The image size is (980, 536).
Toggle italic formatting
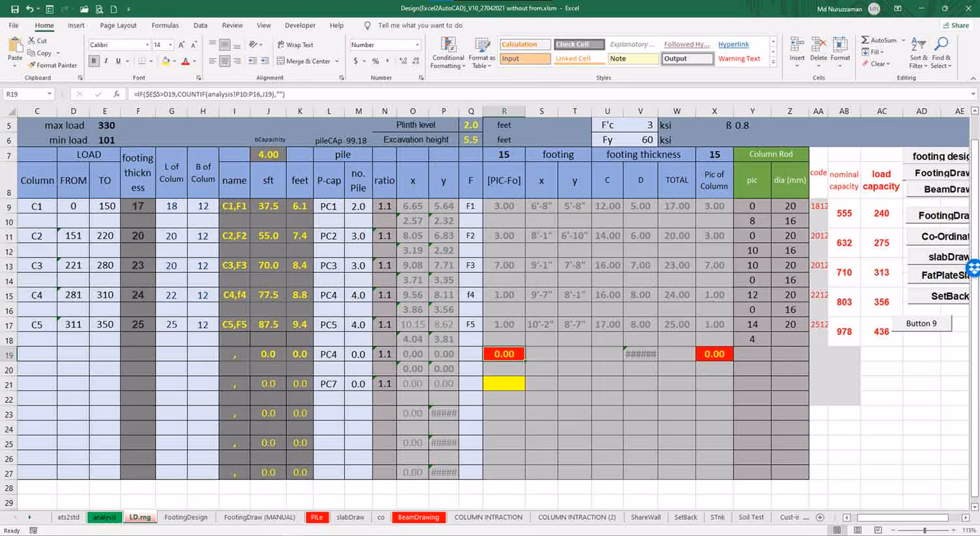(x=106, y=62)
